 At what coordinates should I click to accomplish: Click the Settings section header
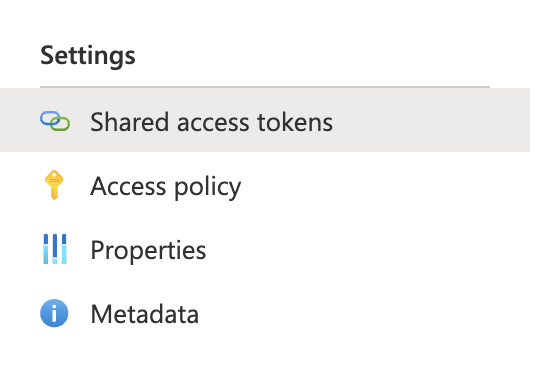88,56
